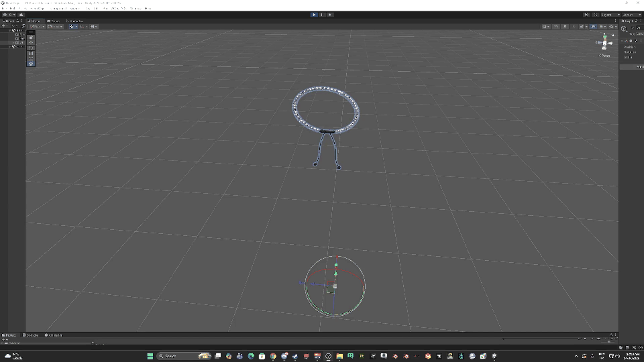Click the green Y axis on orientation gizmo
The width and height of the screenshot is (644, 362).
pos(604,36)
